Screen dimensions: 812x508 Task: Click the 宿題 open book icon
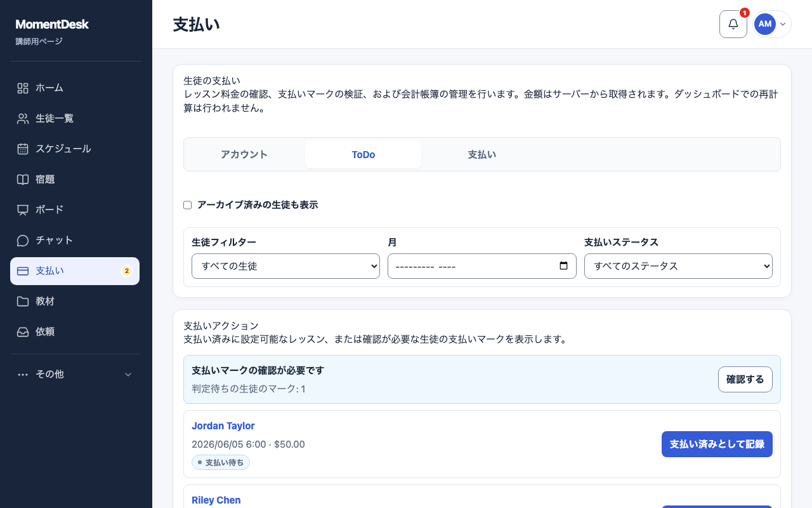point(23,180)
